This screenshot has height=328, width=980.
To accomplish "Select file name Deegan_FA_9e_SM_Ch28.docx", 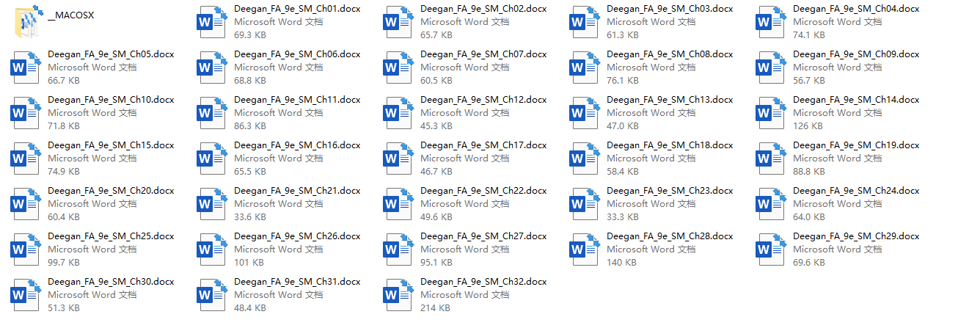I will pos(670,236).
